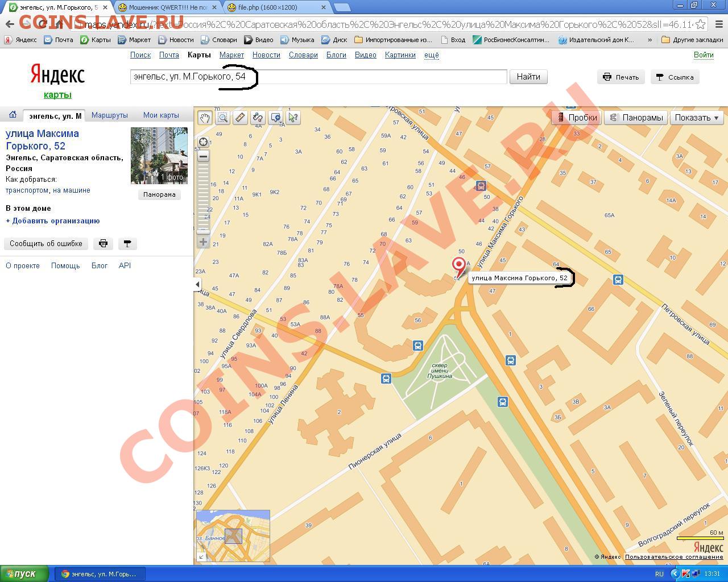The image size is (728, 582).
Task: Click the Яндекс logo
Action: [57, 74]
